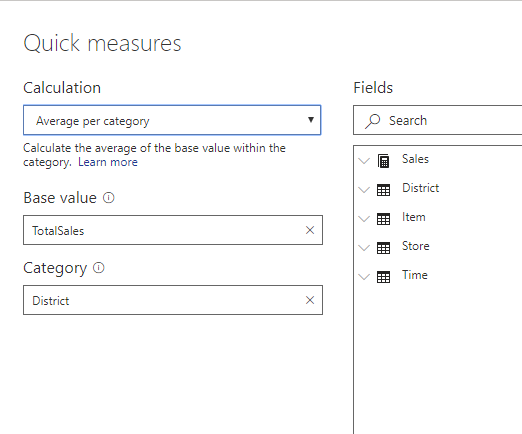The image size is (522, 434).
Task: Expand the Item table chevron
Action: [364, 219]
